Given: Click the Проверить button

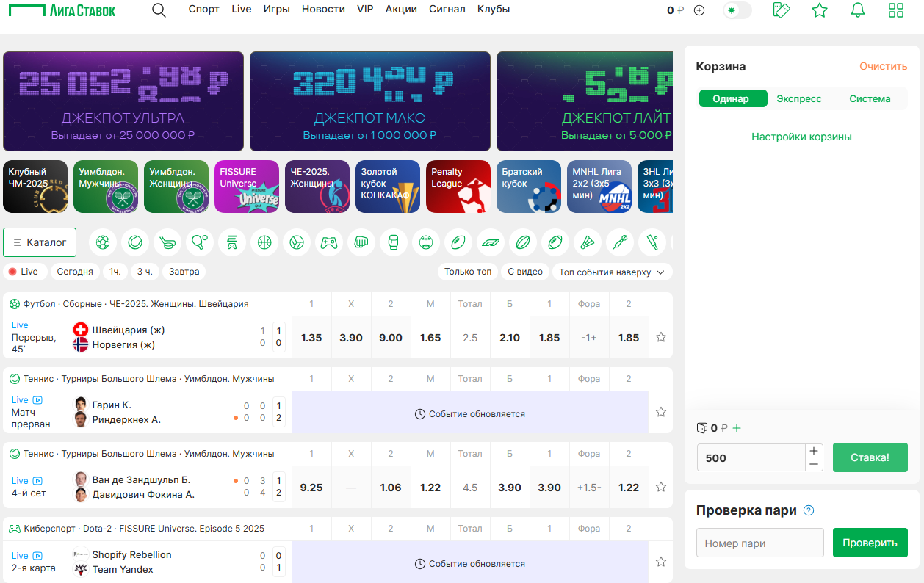Looking at the screenshot, I should [870, 543].
